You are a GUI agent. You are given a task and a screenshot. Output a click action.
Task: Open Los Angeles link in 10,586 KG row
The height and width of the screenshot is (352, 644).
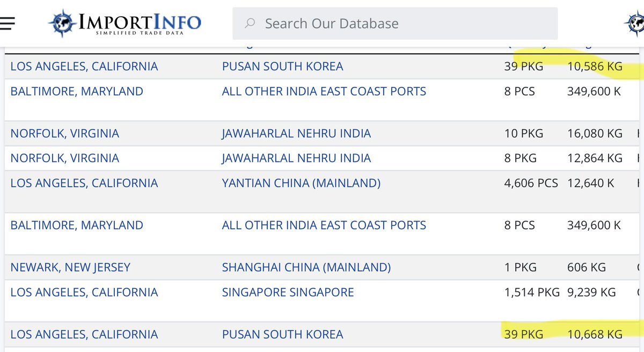point(84,67)
